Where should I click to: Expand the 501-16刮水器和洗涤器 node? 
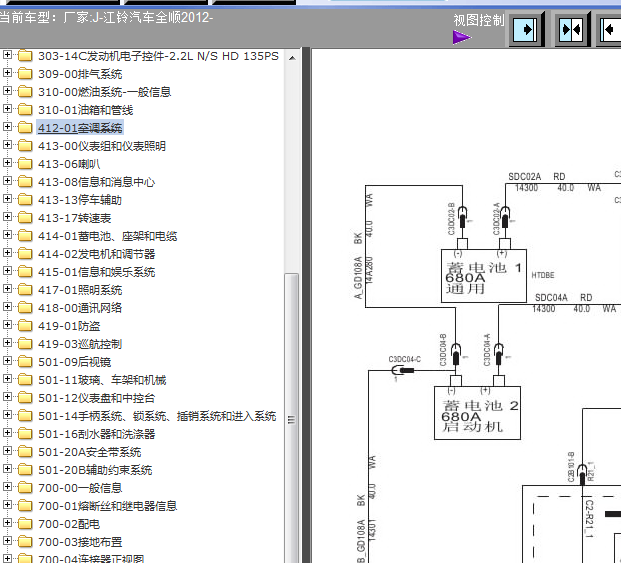point(7,433)
